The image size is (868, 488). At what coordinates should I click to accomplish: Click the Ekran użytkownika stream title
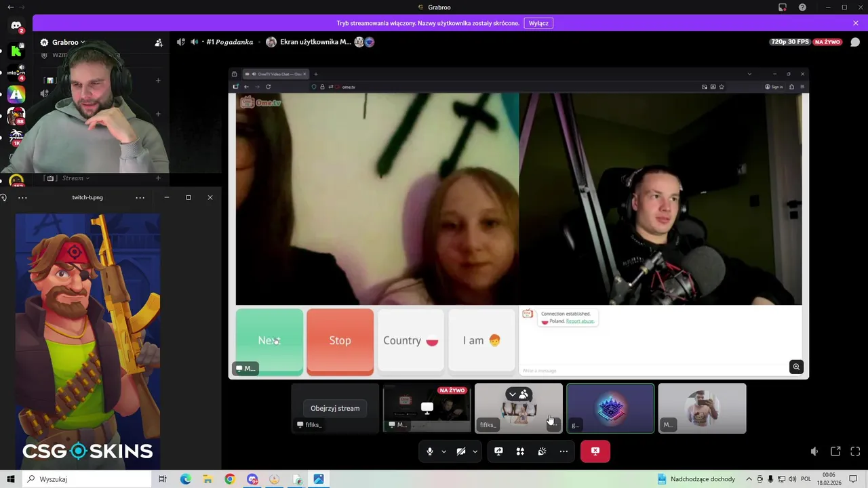pos(315,42)
